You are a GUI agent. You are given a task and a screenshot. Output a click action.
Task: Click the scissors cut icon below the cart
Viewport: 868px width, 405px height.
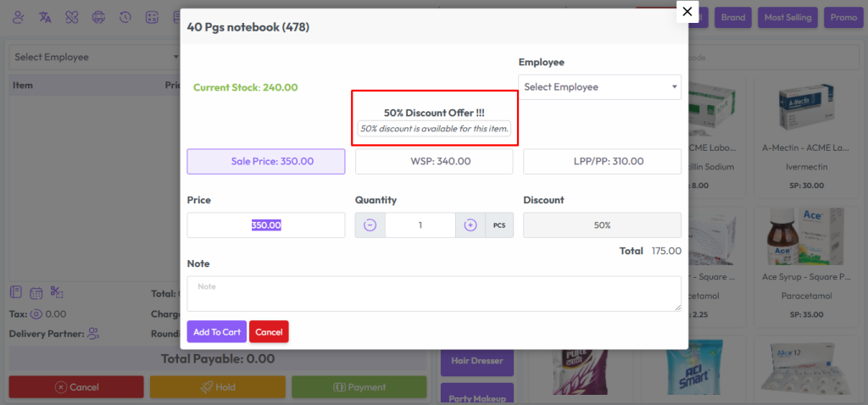(57, 291)
